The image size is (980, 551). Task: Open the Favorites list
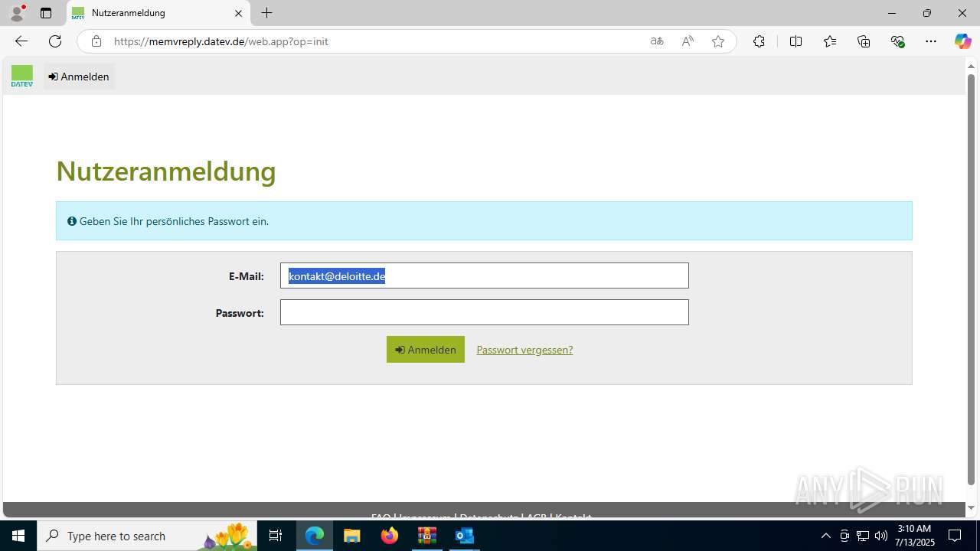click(830, 41)
